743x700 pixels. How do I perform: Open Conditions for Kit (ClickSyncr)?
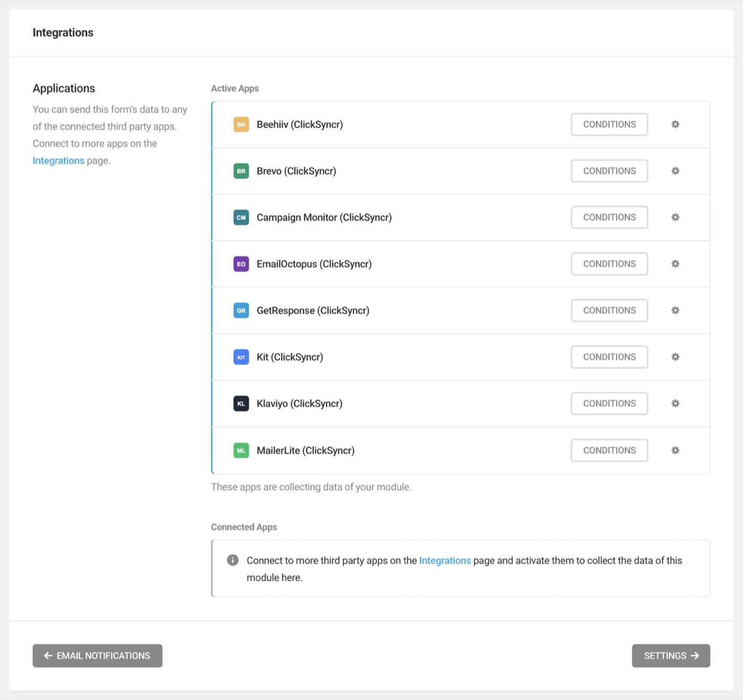pos(609,357)
